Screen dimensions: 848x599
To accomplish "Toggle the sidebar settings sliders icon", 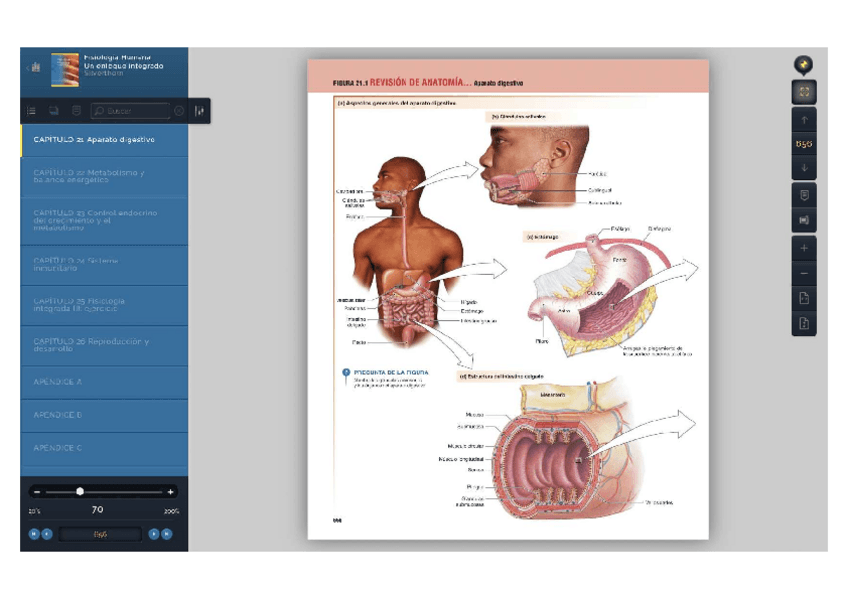I will click(x=200, y=111).
